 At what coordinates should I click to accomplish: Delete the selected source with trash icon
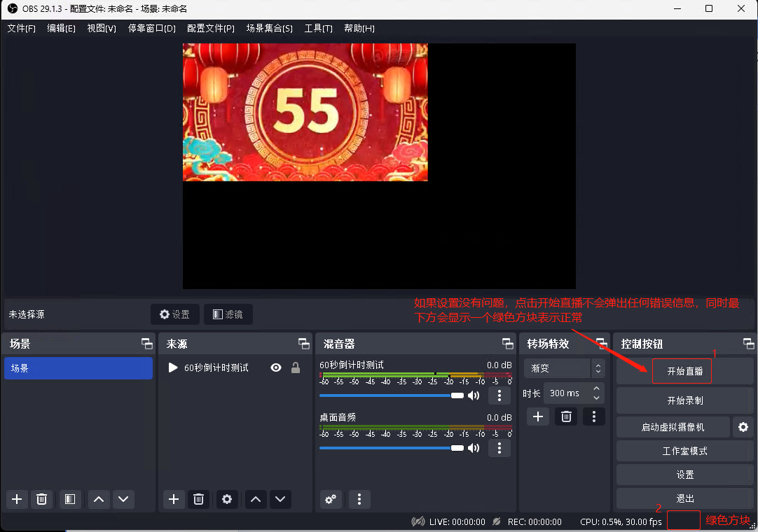point(198,499)
